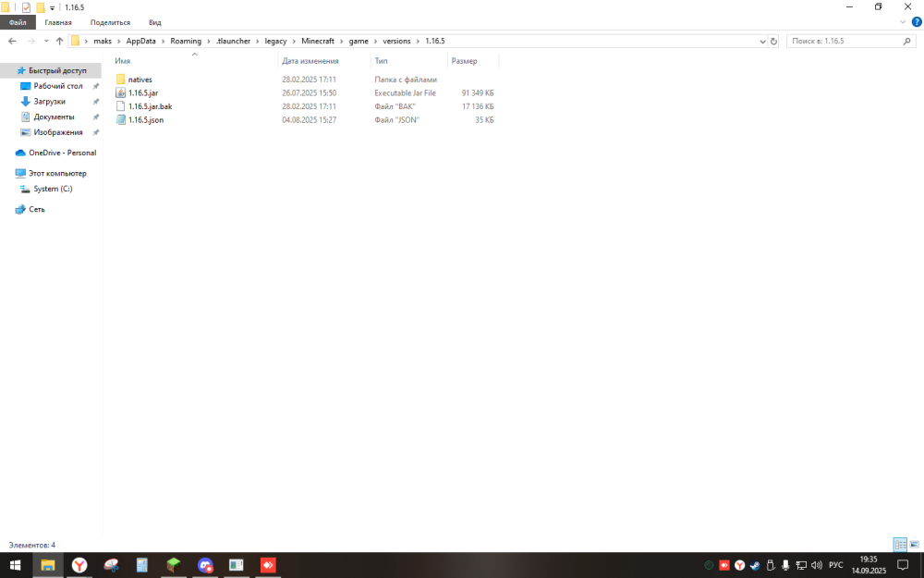Sort by the Размер column header
Viewport: 924px width, 578px height.
click(x=465, y=61)
